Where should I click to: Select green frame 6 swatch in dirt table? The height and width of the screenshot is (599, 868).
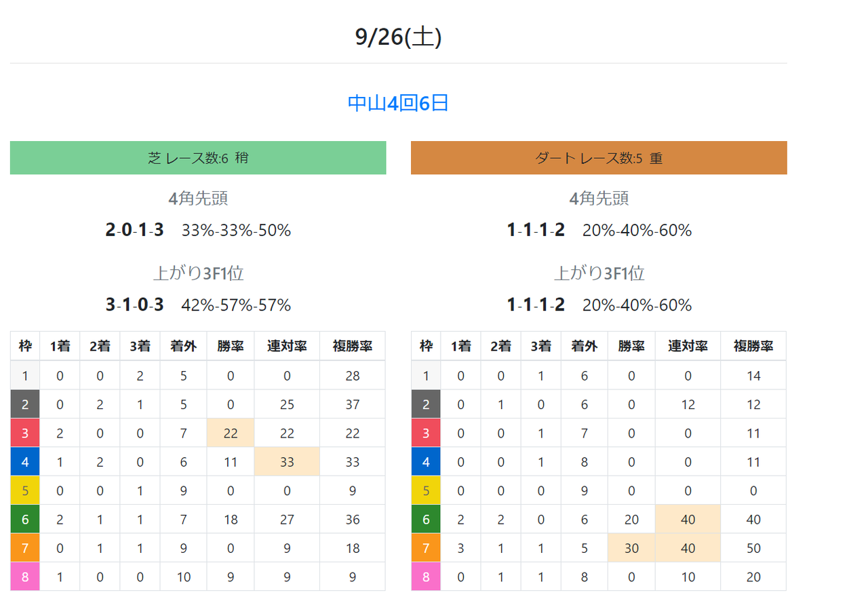click(x=426, y=519)
